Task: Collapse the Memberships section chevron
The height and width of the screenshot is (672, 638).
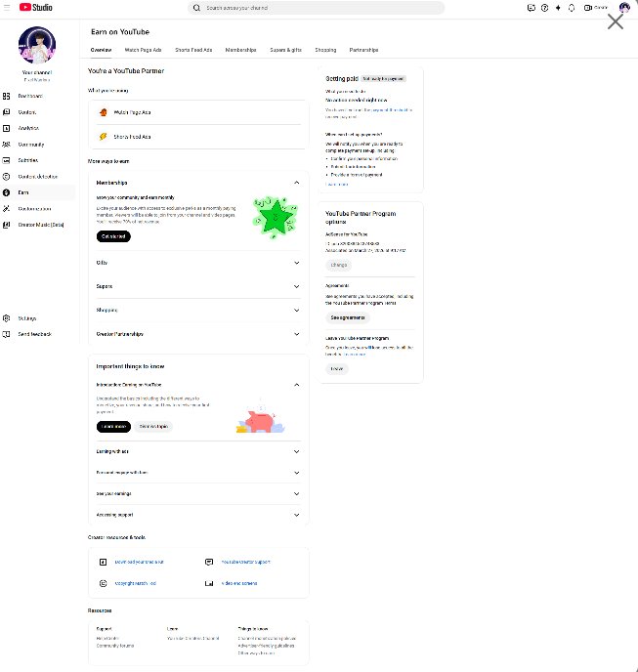Action: click(296, 183)
